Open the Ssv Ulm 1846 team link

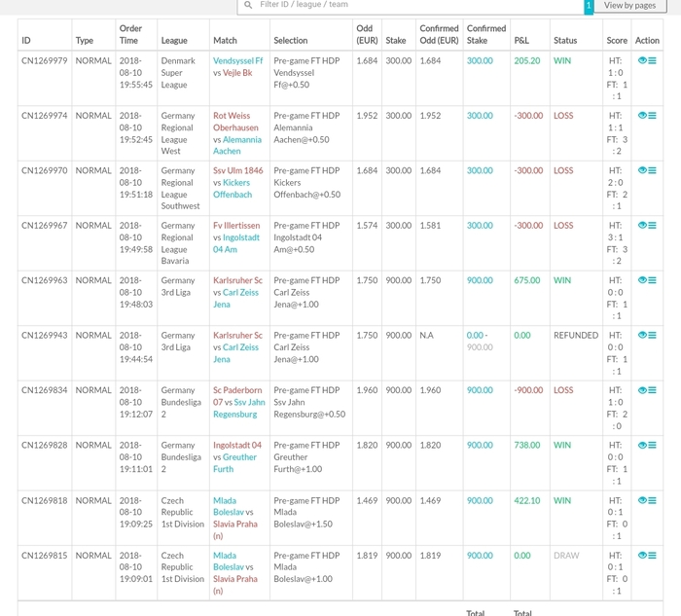click(x=238, y=170)
